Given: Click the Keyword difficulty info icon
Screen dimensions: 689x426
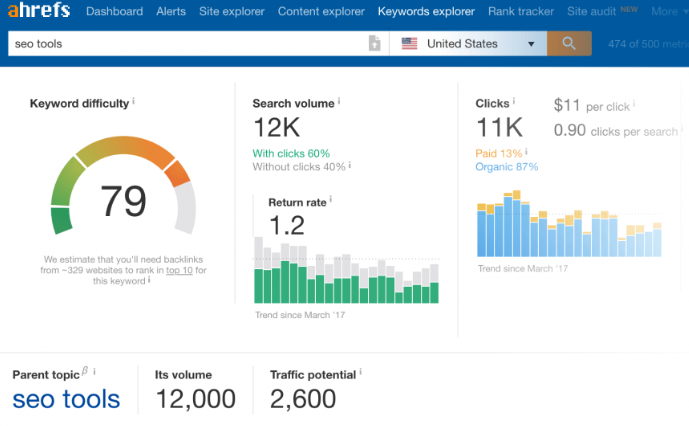Looking at the screenshot, I should [134, 102].
